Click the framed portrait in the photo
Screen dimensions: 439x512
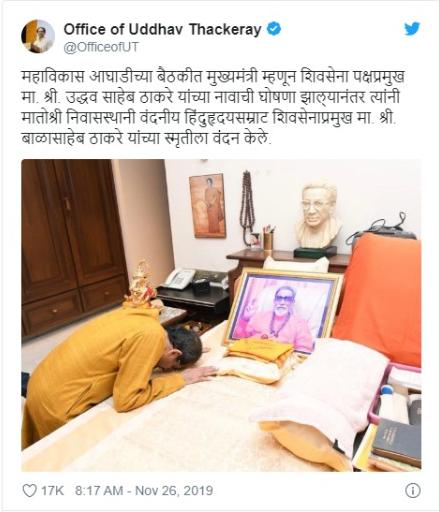pos(283,310)
